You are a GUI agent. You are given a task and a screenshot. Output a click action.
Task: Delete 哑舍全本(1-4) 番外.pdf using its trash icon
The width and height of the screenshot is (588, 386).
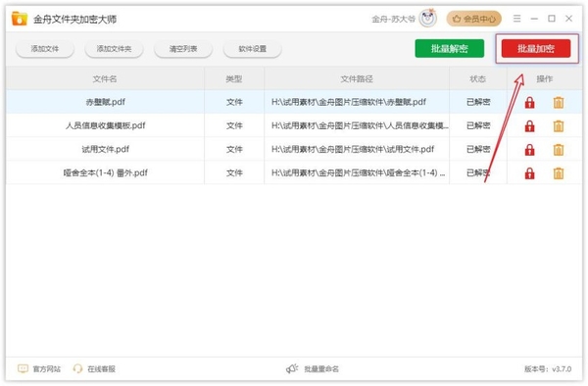tap(559, 173)
